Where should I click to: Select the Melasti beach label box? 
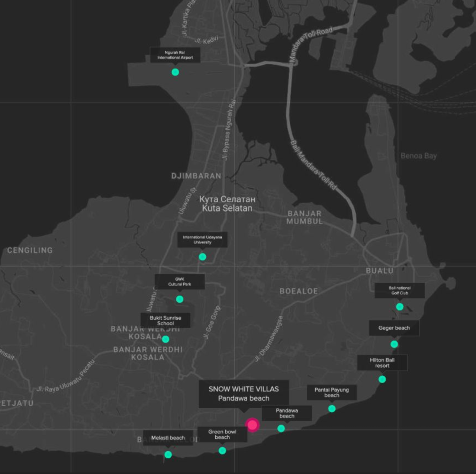click(x=168, y=438)
